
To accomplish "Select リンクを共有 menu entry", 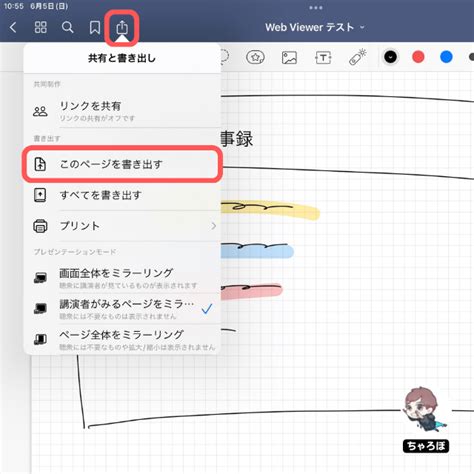I will (x=122, y=111).
